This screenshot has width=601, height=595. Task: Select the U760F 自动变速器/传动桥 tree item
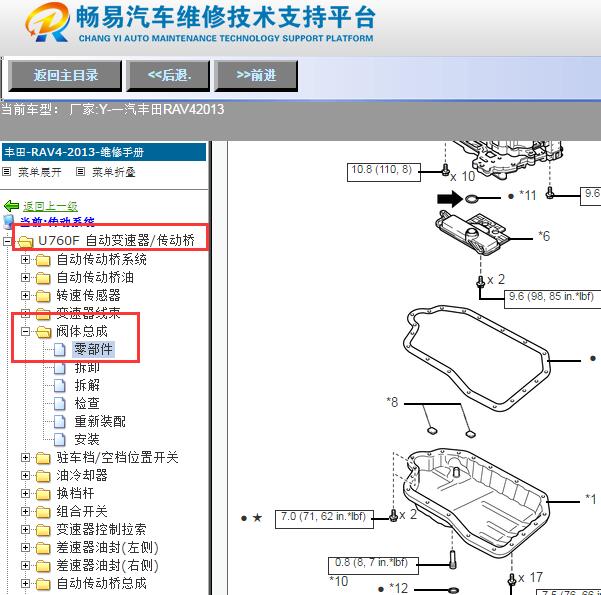(x=117, y=241)
